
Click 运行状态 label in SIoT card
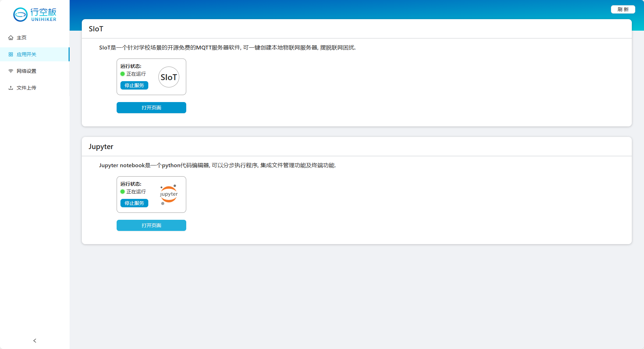pos(131,66)
